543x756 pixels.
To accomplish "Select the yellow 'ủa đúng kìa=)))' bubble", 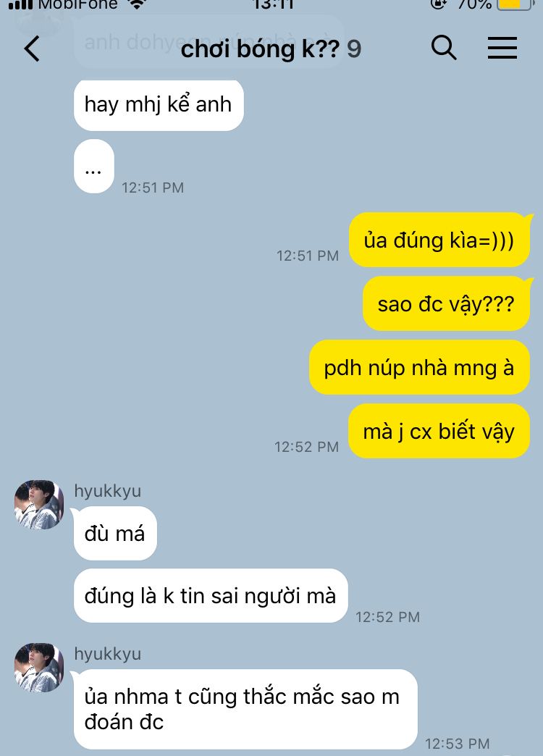I will [x=439, y=240].
